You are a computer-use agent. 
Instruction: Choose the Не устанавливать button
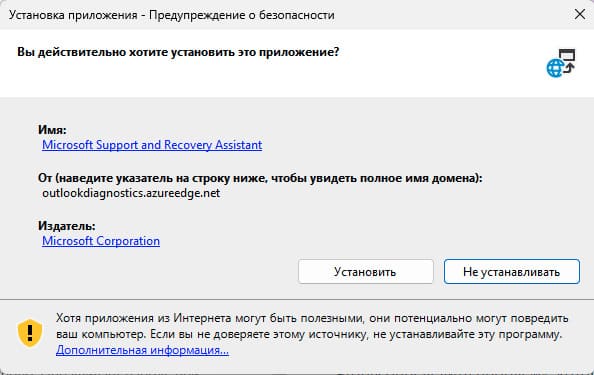coord(512,272)
